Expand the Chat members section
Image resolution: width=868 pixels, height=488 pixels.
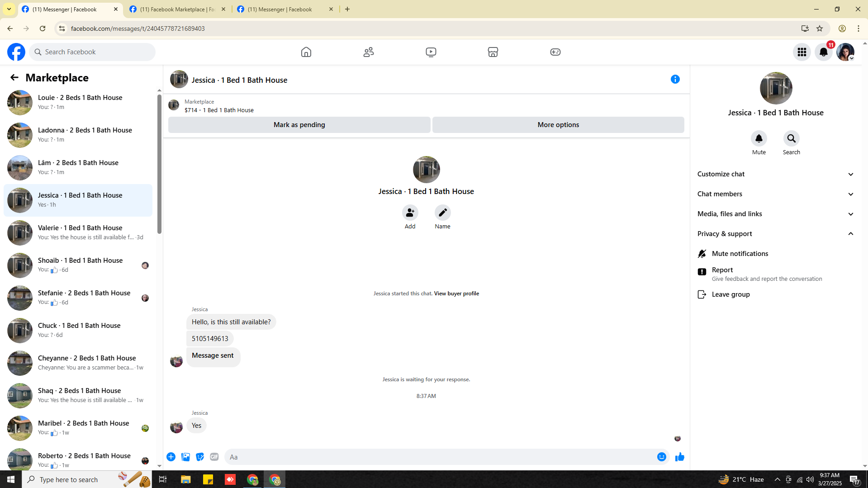pos(776,194)
